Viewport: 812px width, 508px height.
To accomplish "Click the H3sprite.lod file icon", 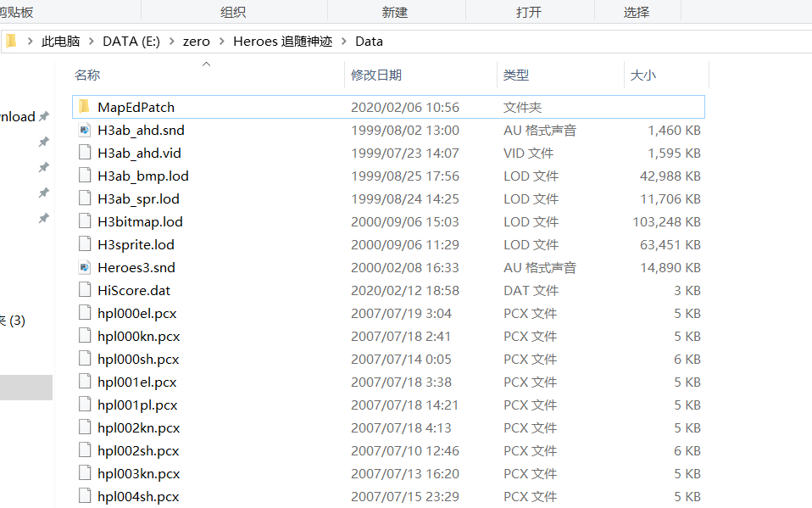I will click(x=85, y=244).
